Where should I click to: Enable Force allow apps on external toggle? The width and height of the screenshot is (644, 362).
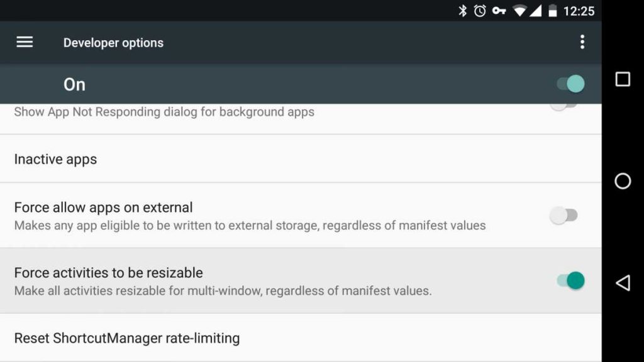(x=563, y=216)
